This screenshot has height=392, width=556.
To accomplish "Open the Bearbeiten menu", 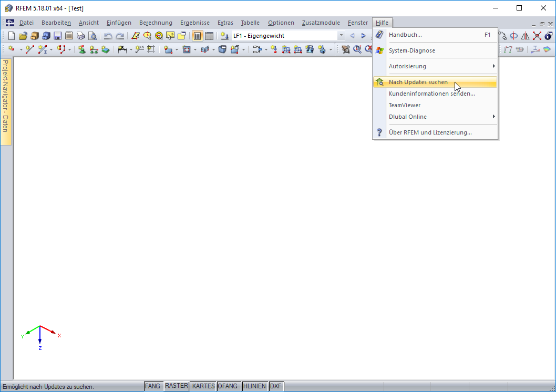I will pyautogui.click(x=56, y=23).
